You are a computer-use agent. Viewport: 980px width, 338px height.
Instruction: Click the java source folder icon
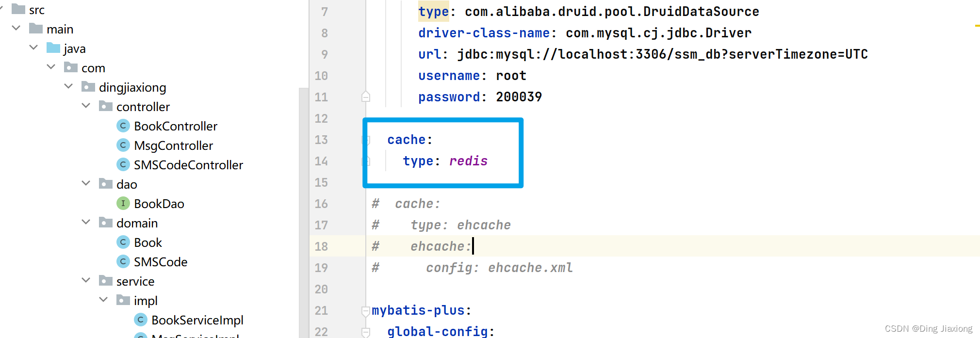[x=53, y=48]
